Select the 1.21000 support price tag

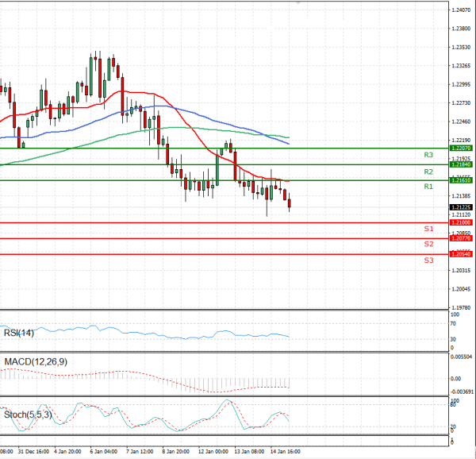[x=461, y=222]
